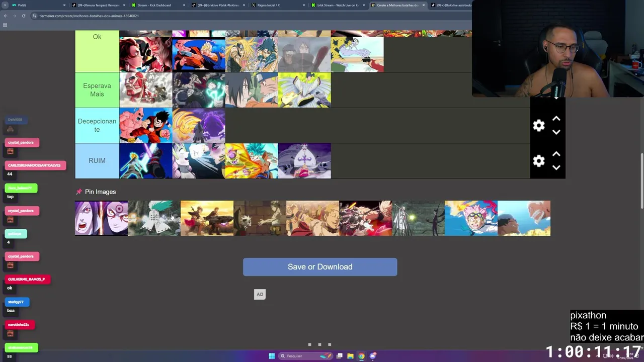Viewport: 644px width, 362px height.
Task: Select the pink-haired character image in the pin tray
Action: pyautogui.click(x=471, y=218)
